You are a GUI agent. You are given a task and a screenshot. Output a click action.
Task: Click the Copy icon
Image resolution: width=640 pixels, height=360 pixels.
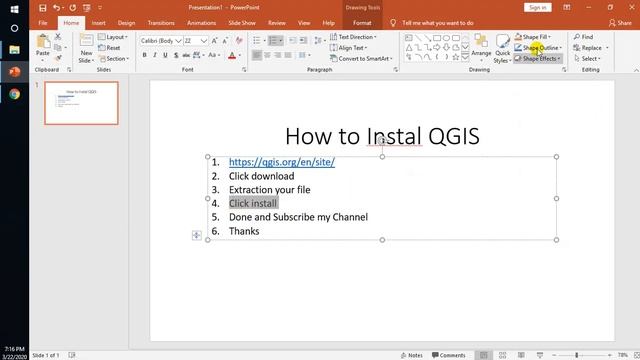click(58, 48)
